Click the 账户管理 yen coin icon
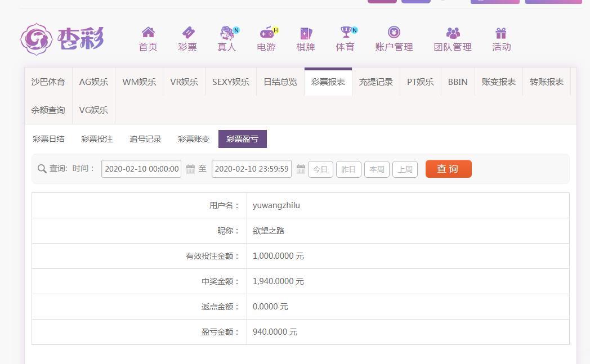Viewport: 590px width, 364px height. coord(394,32)
